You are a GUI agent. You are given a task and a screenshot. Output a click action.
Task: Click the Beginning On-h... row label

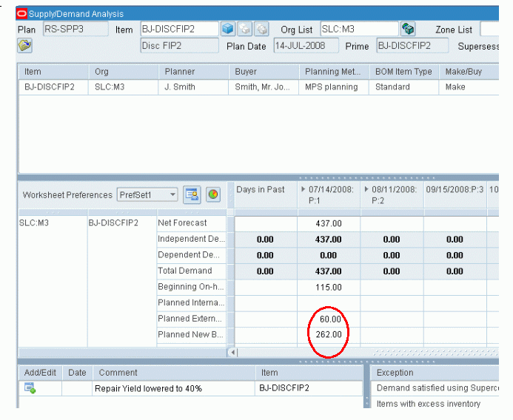pyautogui.click(x=192, y=287)
